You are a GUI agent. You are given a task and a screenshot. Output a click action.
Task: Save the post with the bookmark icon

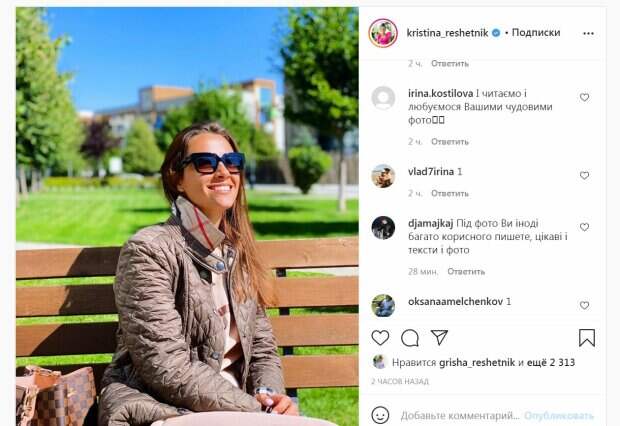pos(587,338)
